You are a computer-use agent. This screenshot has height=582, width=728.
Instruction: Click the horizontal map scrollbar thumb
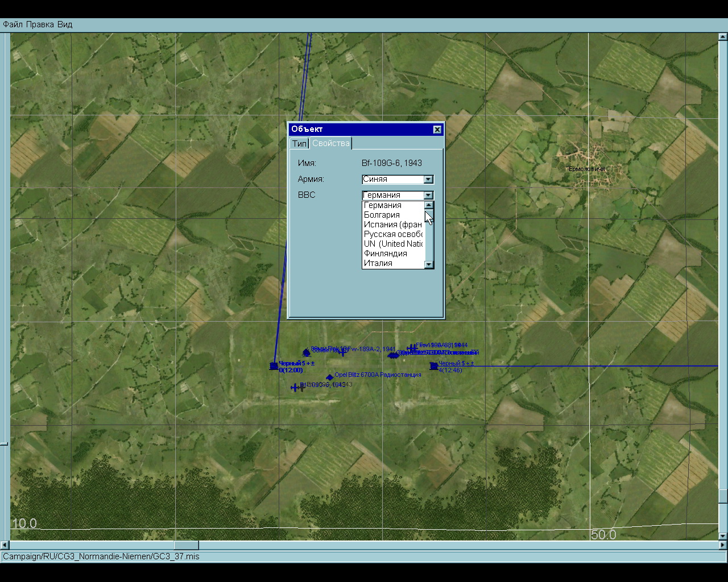186,546
